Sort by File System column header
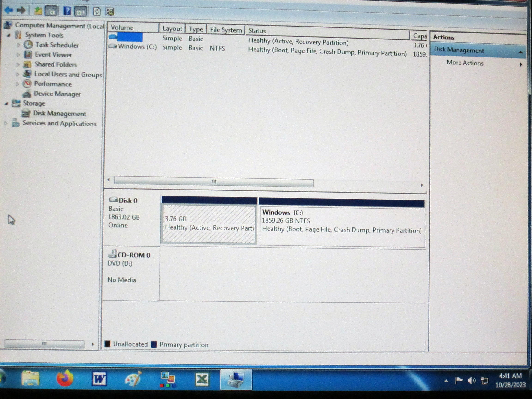Screen dimensions: 532x399 pos(226,30)
